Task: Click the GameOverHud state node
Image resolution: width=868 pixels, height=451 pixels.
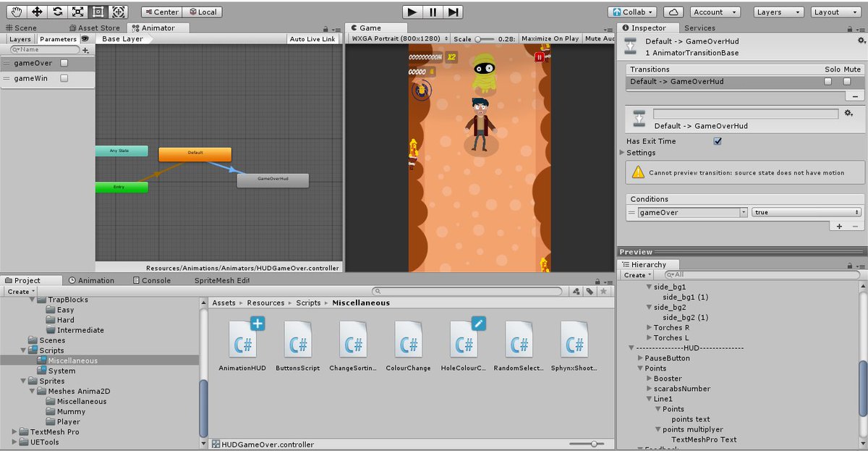Action: click(273, 180)
